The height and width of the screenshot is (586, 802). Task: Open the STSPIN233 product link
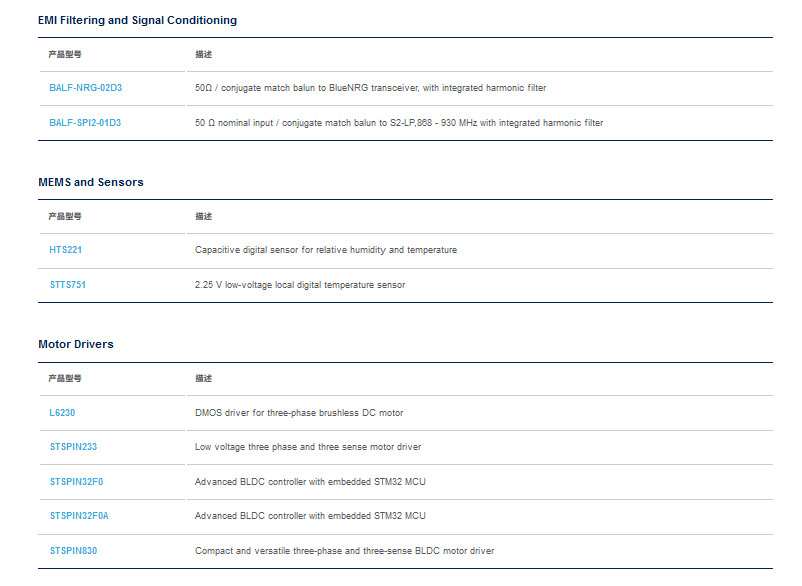[73, 447]
